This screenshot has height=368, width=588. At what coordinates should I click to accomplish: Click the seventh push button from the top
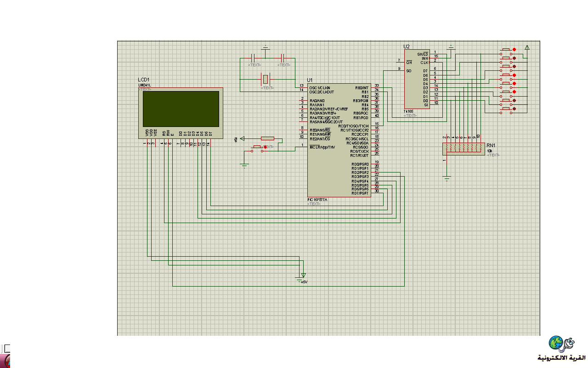pyautogui.click(x=507, y=101)
